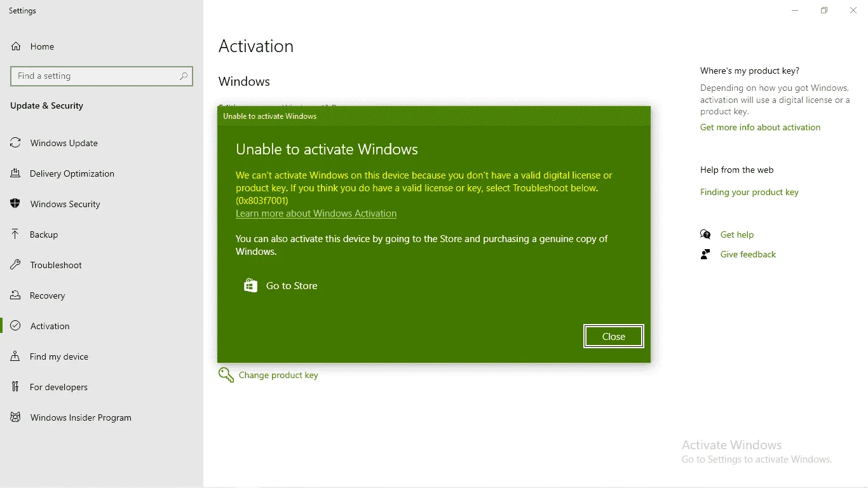Select Change product key link
The width and height of the screenshot is (868, 488).
pos(278,375)
